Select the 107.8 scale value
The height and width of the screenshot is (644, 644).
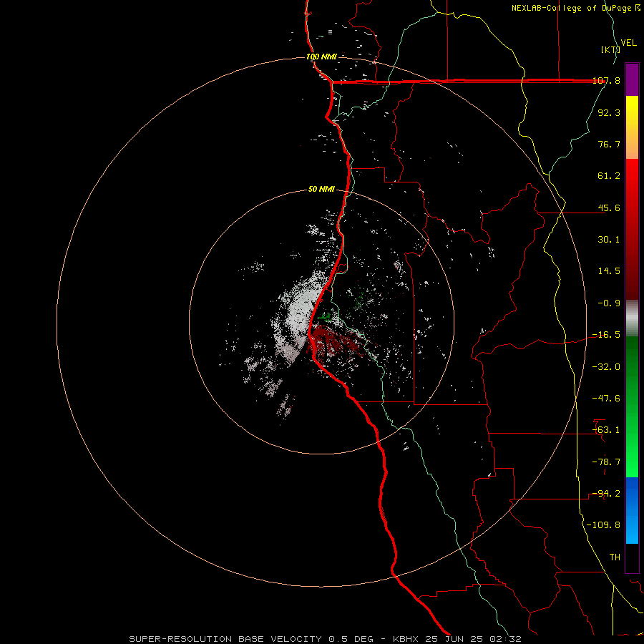point(606,81)
